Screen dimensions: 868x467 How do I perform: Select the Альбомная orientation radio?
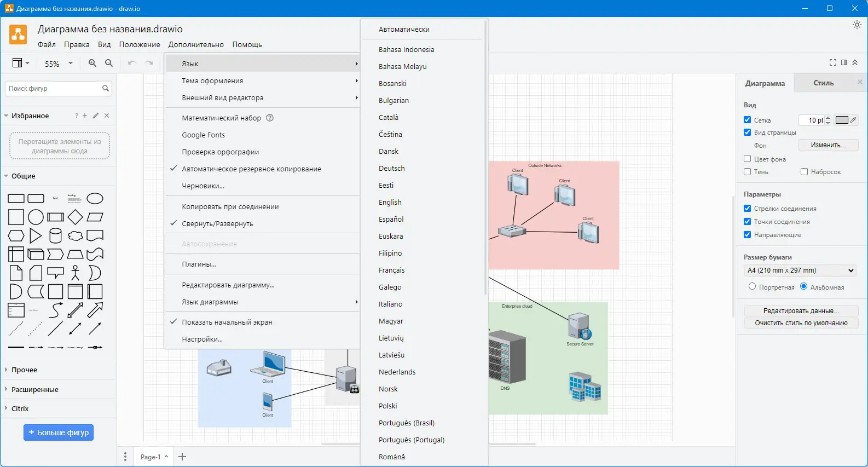point(803,286)
